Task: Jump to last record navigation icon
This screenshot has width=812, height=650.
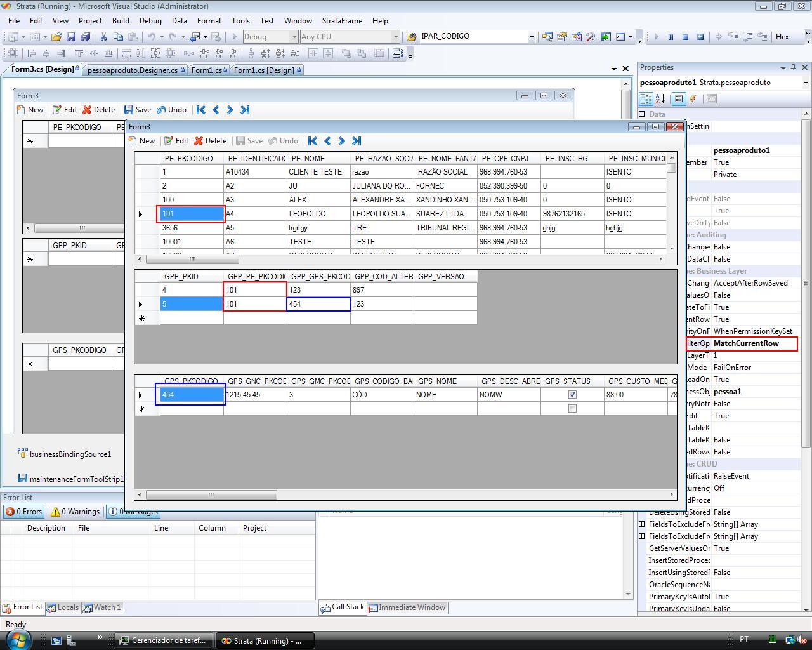Action: coord(357,141)
